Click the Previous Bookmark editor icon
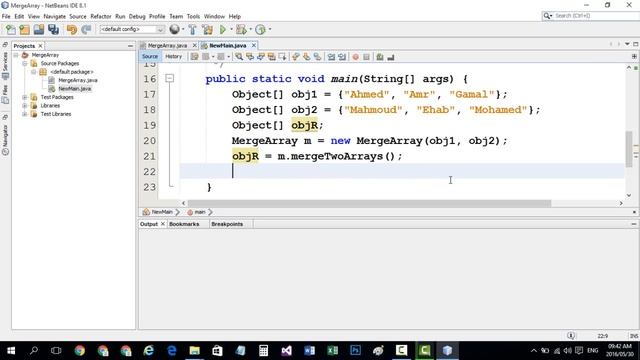The width and height of the screenshot is (640, 360). pos(296,57)
